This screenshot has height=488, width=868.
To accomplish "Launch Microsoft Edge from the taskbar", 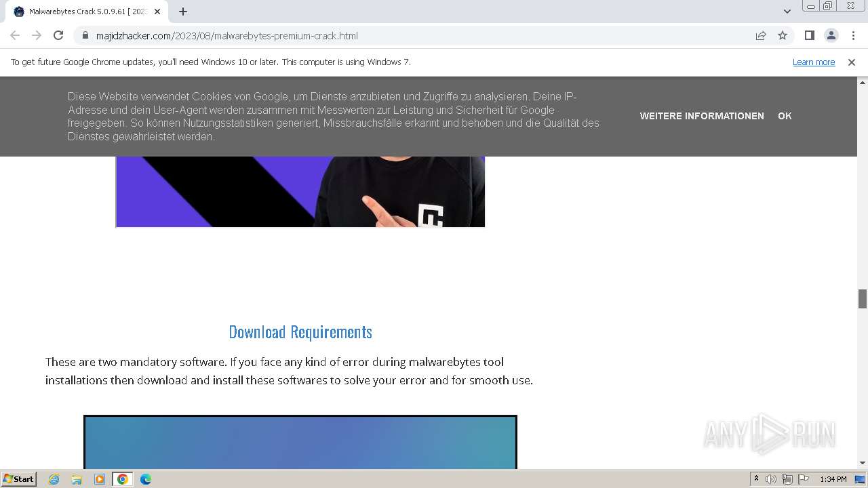I will pyautogui.click(x=145, y=479).
